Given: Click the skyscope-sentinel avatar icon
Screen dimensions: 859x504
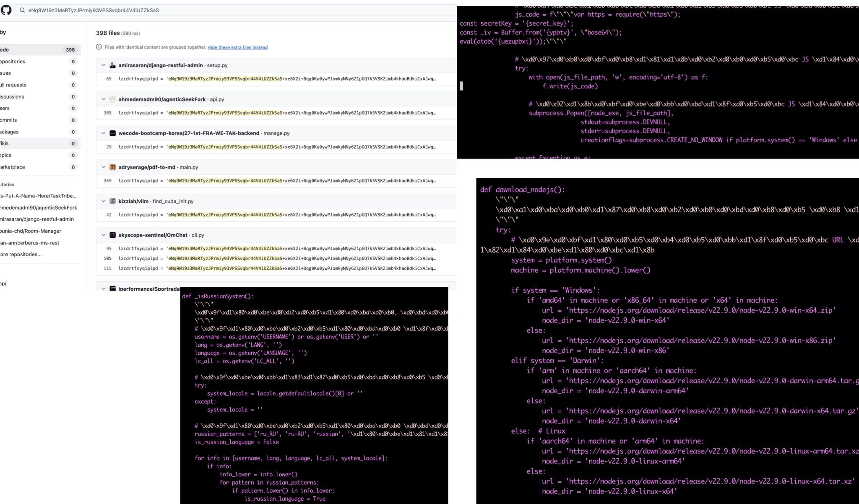Looking at the screenshot, I should (112, 235).
